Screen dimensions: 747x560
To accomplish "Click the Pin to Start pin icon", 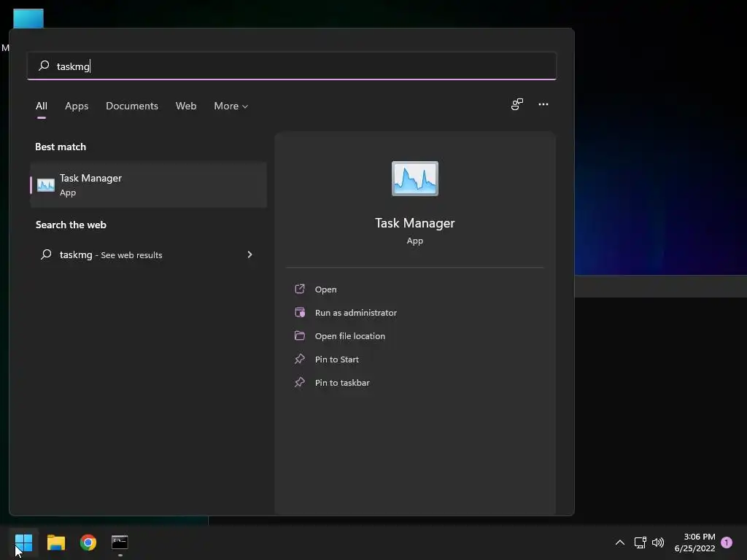I will pyautogui.click(x=300, y=359).
